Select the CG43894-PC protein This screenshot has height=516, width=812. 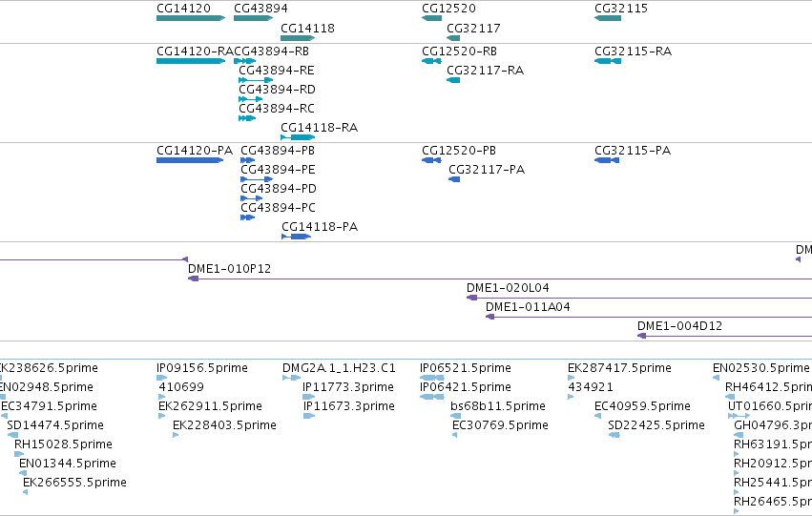(247, 217)
